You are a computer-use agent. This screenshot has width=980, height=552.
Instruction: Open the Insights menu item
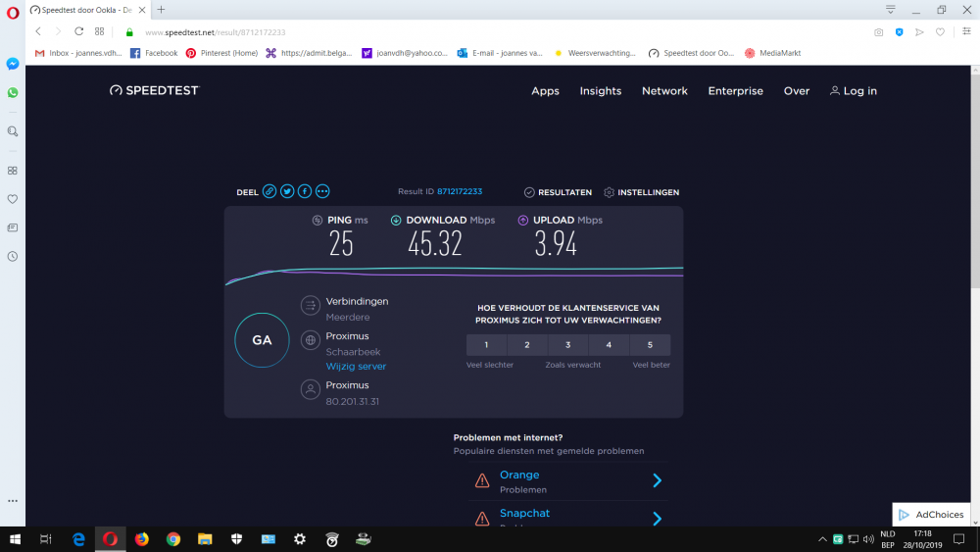tap(601, 91)
